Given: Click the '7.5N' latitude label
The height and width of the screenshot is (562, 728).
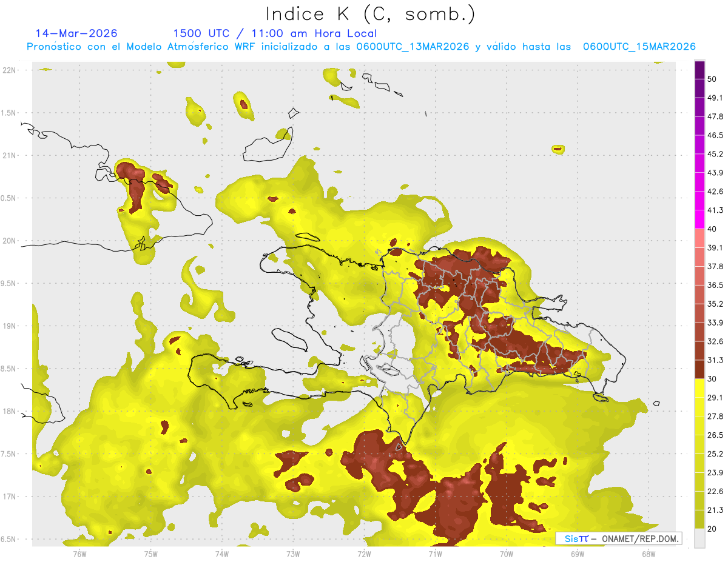Looking at the screenshot, I should [x=8, y=454].
